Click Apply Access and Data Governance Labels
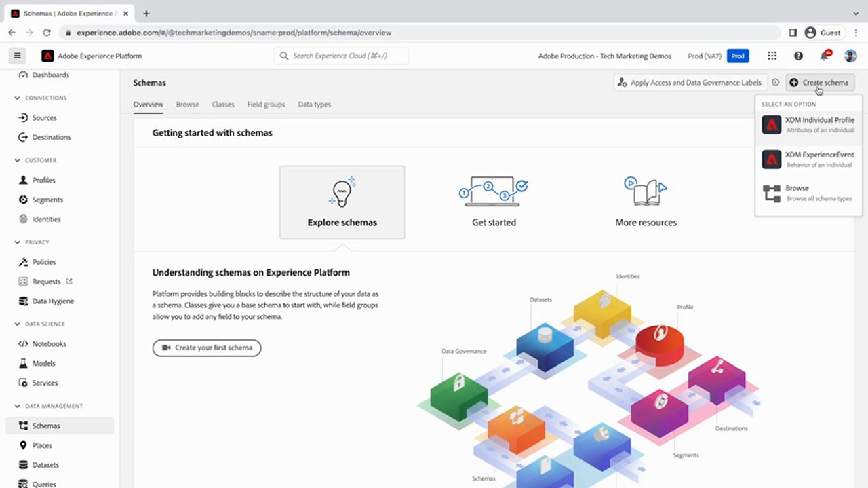The height and width of the screenshot is (488, 868). pos(690,83)
